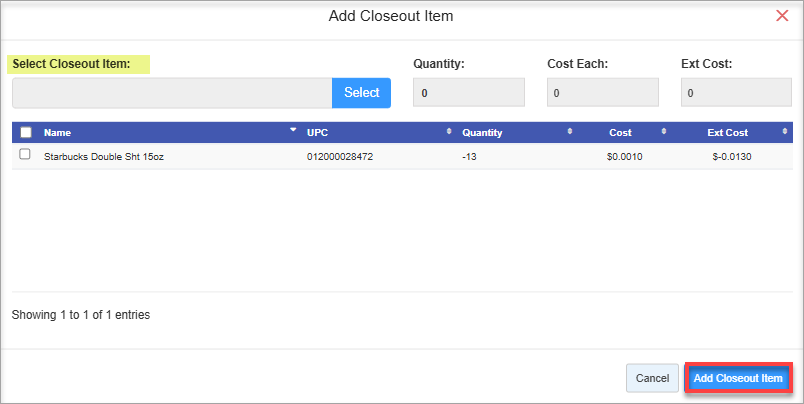This screenshot has height=404, width=804.
Task: Click the $0.0010 cost cell
Action: (x=625, y=156)
